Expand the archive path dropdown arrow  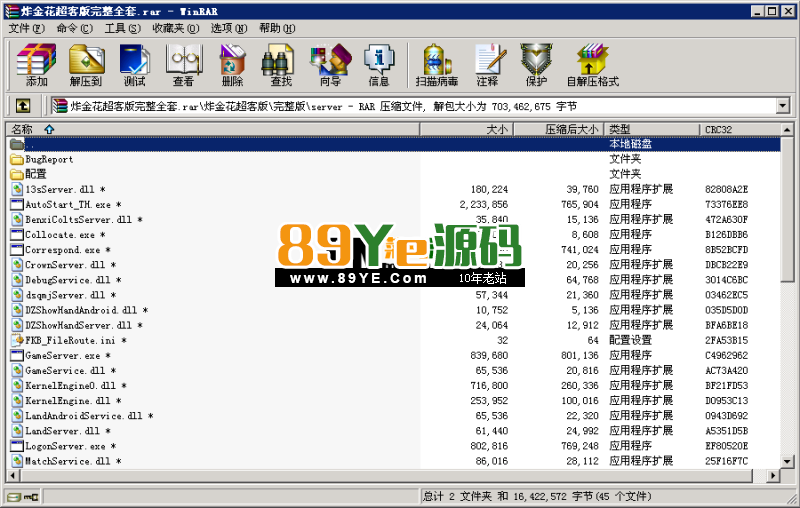pos(783,106)
